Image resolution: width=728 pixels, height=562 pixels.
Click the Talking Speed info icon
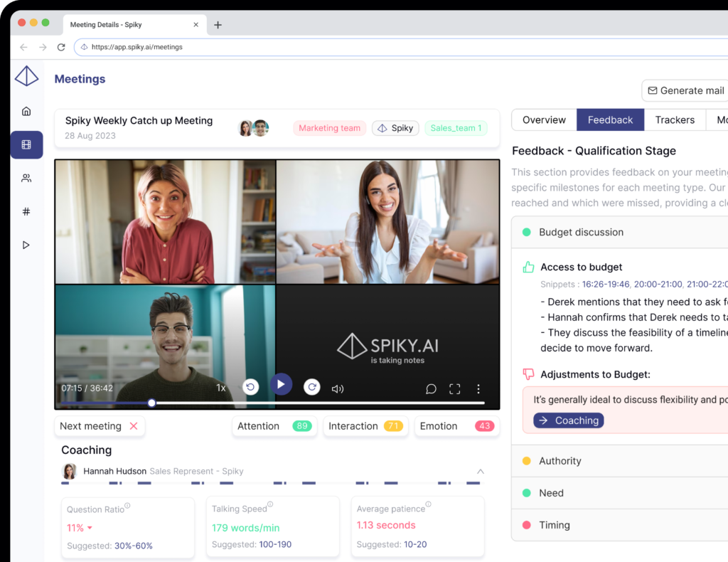270,504
